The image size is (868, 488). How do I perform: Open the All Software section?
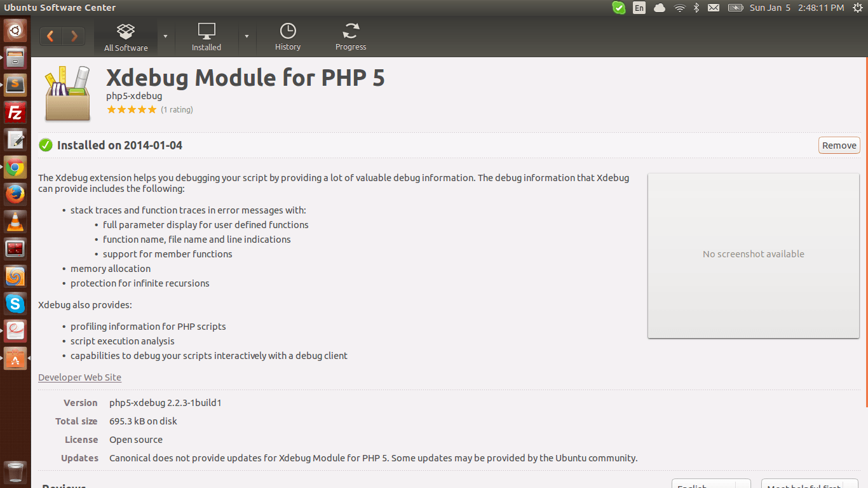click(x=126, y=37)
